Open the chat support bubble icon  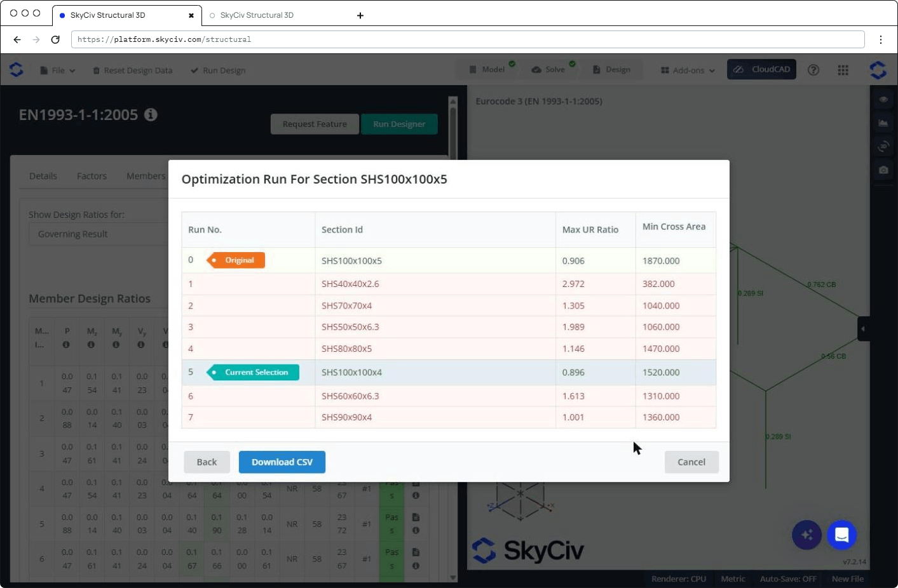[x=842, y=535]
